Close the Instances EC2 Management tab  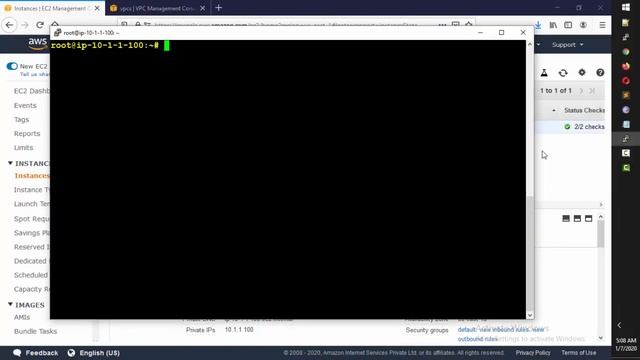[97, 8]
